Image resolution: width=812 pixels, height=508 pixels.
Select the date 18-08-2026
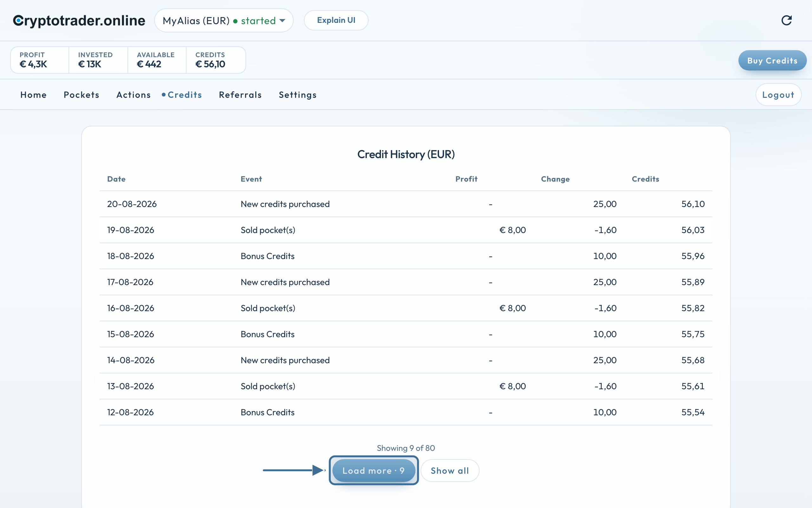131,256
